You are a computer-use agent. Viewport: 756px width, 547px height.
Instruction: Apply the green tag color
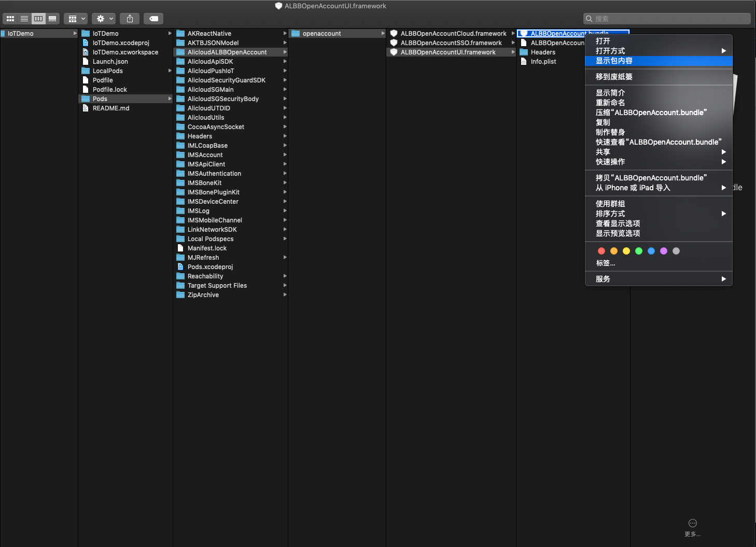(x=639, y=251)
